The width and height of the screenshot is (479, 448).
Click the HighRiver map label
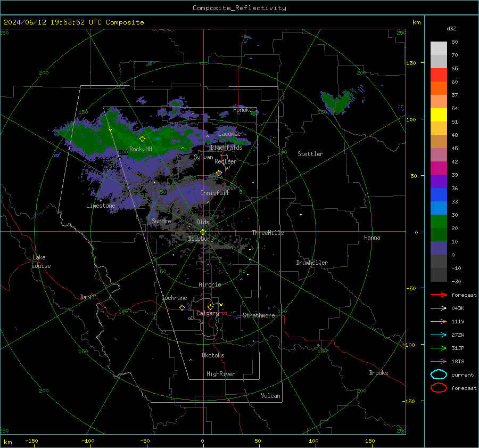click(x=221, y=374)
